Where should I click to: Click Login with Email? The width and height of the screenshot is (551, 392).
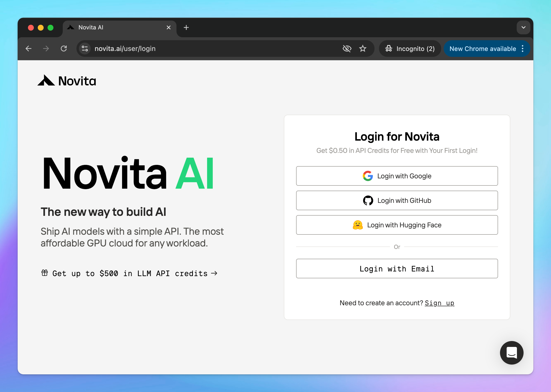397,269
